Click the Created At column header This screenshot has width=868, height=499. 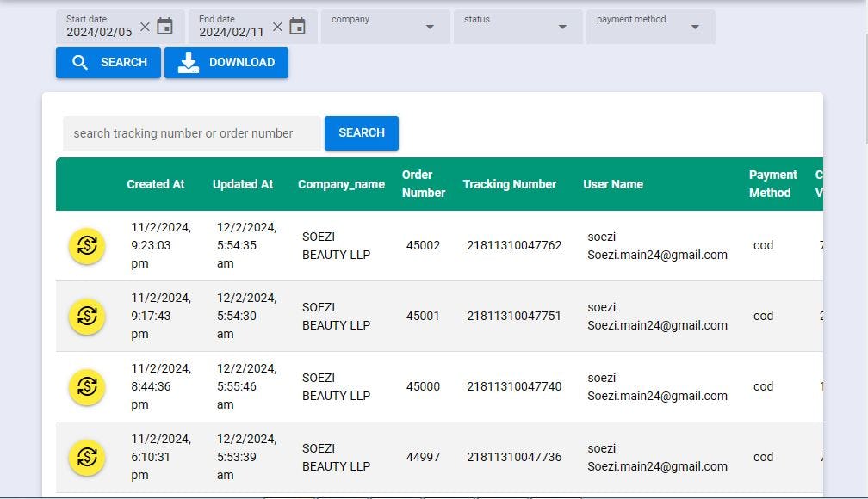pyautogui.click(x=155, y=183)
